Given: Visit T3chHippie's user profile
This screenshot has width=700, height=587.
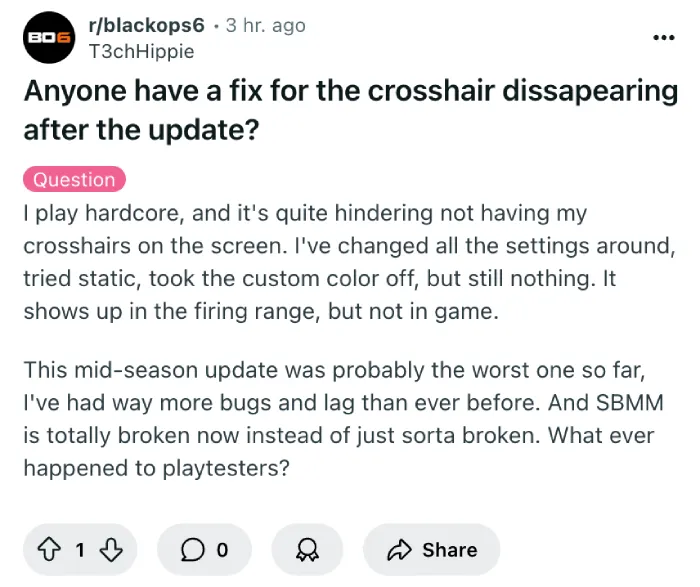Looking at the screenshot, I should [x=142, y=51].
